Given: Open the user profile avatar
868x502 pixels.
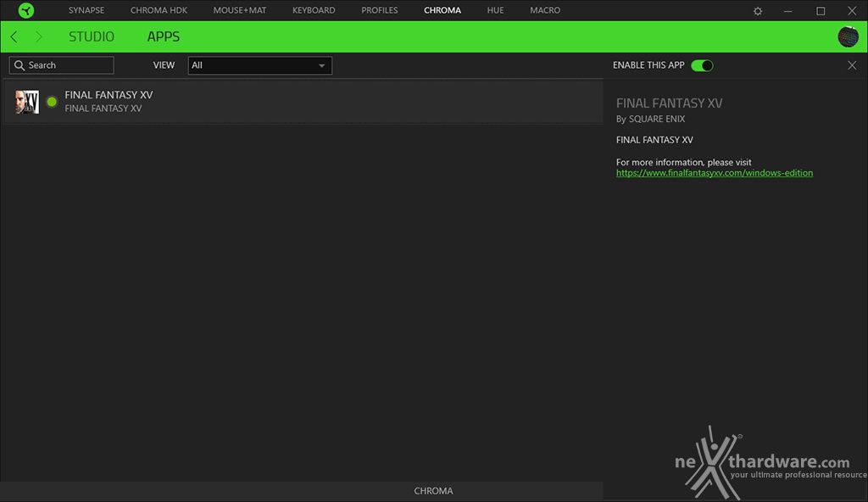Looking at the screenshot, I should pos(848,36).
